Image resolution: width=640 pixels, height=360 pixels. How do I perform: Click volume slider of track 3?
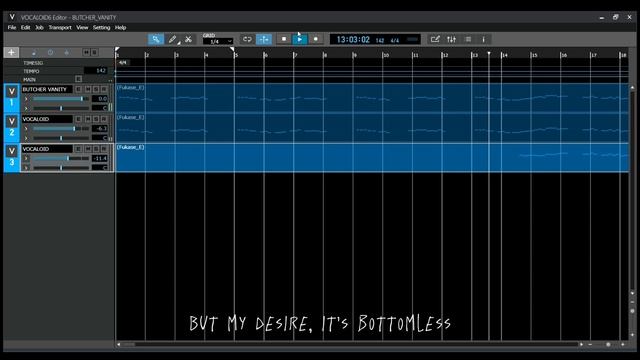[x=61, y=158]
